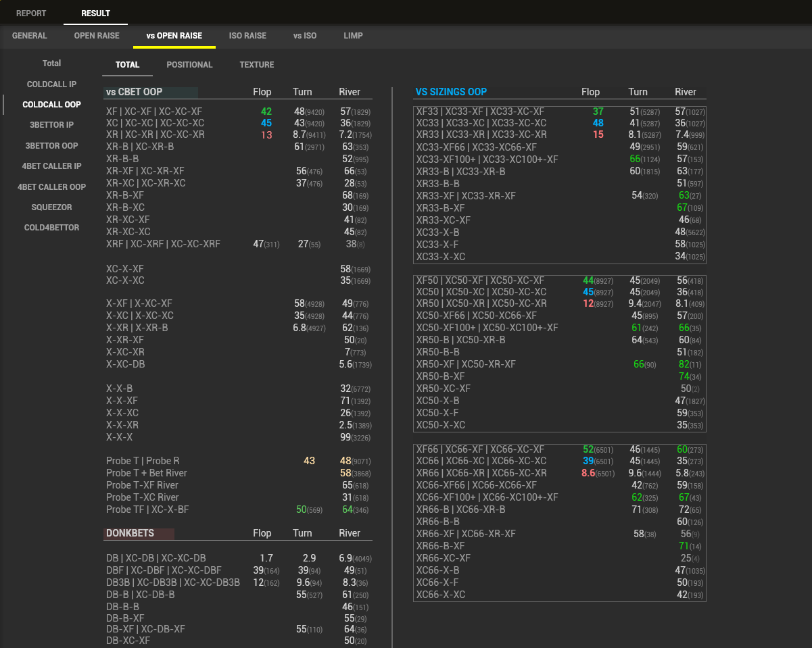Click the VS SIZINGS OOP heading
This screenshot has height=648, width=812.
click(451, 92)
